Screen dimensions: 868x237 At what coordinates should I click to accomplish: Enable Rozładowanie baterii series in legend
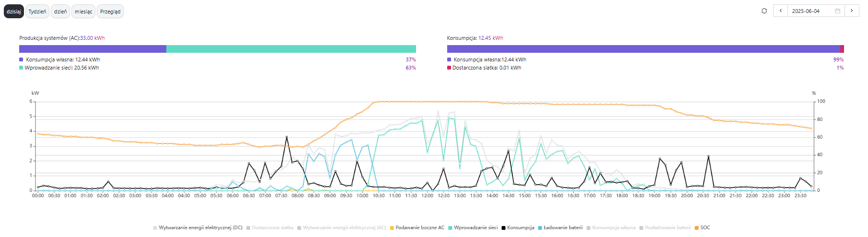(668, 228)
